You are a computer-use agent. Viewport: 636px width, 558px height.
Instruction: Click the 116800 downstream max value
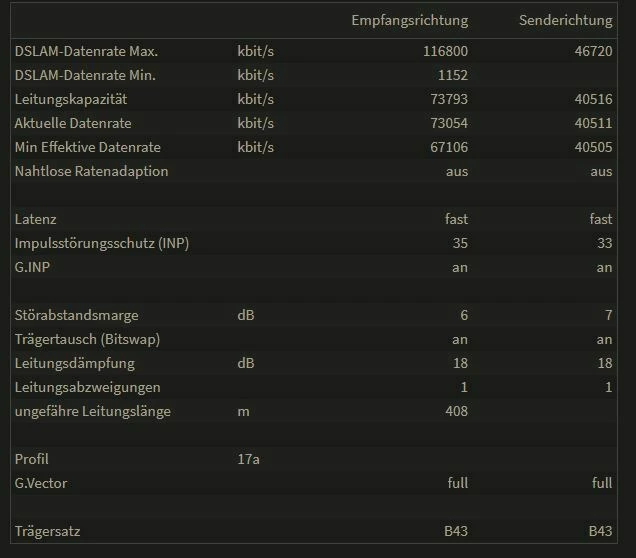tap(444, 50)
